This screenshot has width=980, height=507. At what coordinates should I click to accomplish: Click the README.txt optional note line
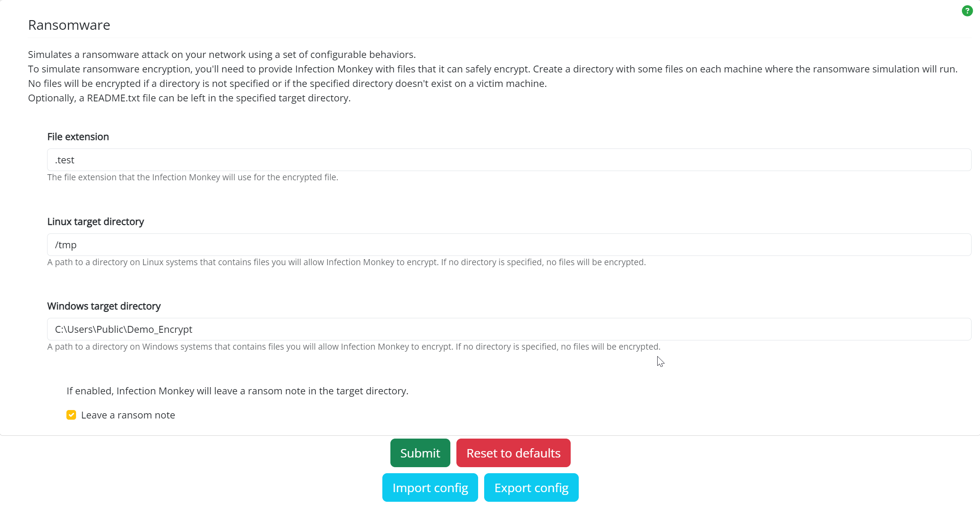[x=189, y=98]
